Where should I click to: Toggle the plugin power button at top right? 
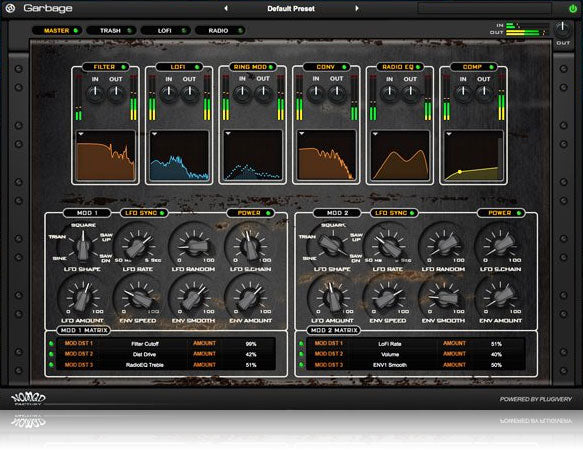click(x=573, y=9)
